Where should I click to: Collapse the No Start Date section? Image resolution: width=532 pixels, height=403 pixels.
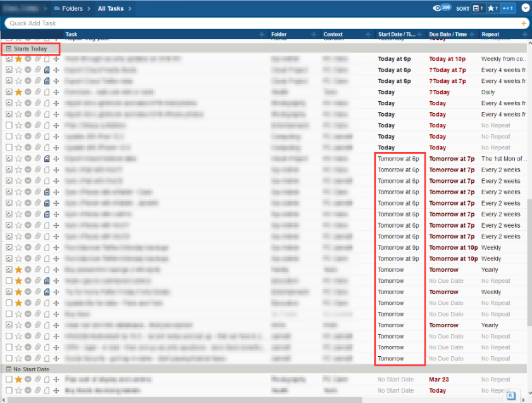click(x=9, y=369)
